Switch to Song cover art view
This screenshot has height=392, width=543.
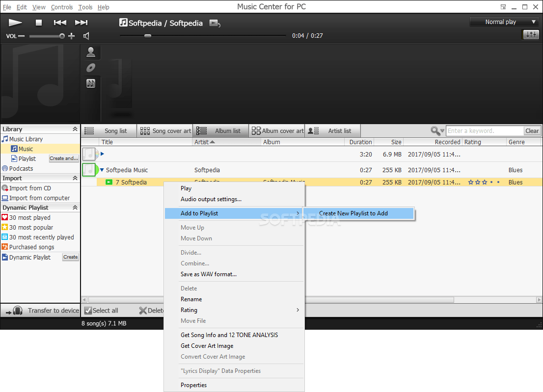(x=164, y=131)
